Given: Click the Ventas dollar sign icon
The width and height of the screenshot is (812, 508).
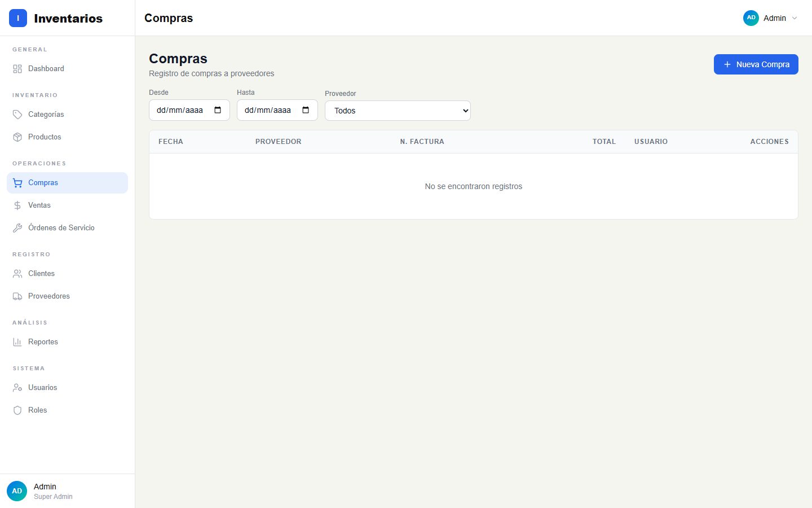Looking at the screenshot, I should coord(17,205).
